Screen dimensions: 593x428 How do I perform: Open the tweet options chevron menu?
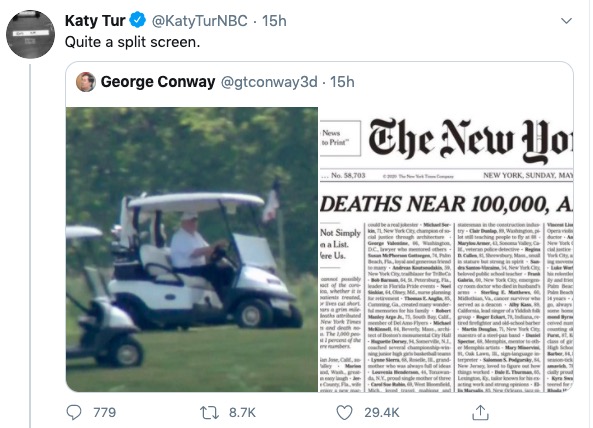(566, 21)
